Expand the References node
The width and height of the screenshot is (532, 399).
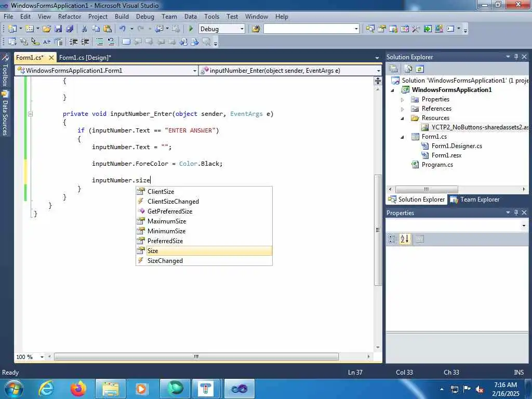403,109
